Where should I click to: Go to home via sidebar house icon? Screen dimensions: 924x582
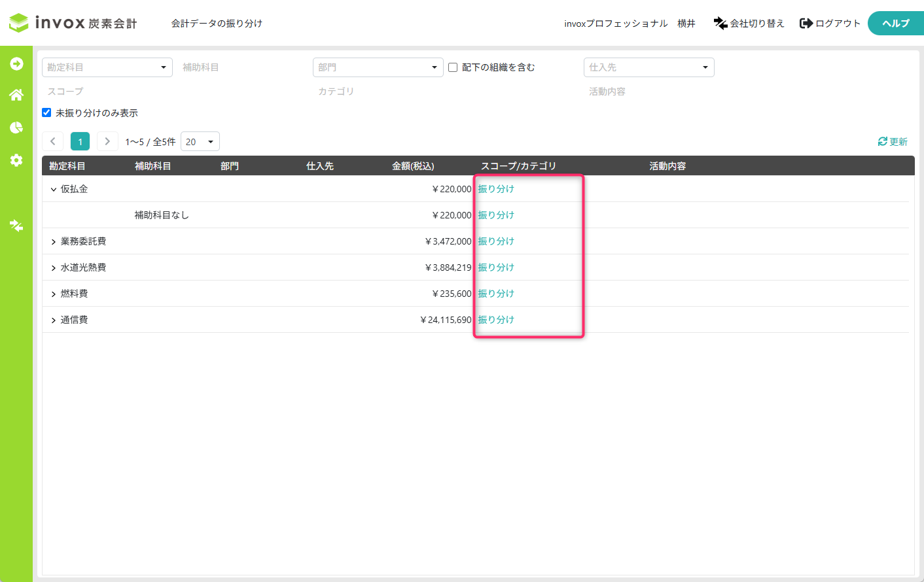point(16,95)
